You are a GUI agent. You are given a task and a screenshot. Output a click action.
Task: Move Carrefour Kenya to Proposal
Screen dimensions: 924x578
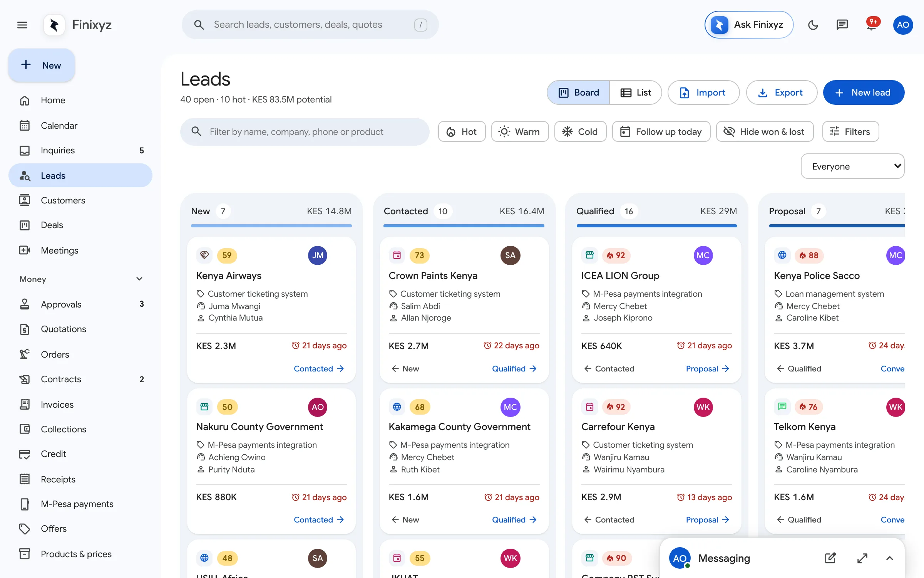pos(708,520)
